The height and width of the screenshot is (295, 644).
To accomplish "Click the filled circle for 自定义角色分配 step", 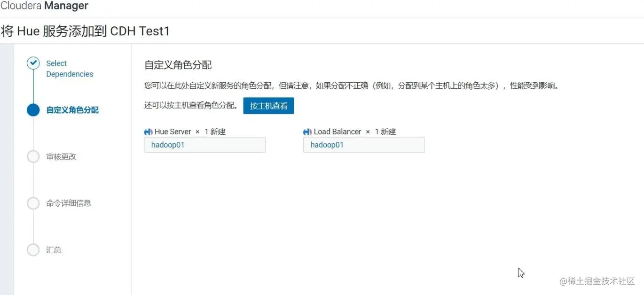I will pyautogui.click(x=33, y=110).
